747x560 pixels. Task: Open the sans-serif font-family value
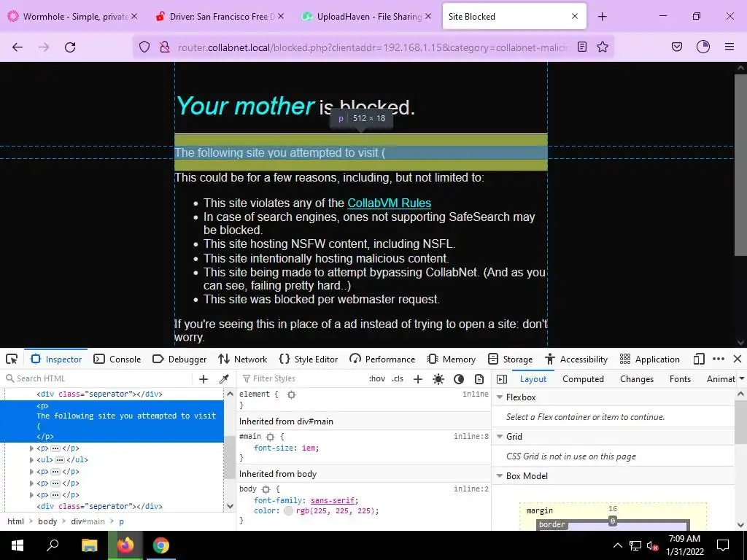(x=333, y=500)
